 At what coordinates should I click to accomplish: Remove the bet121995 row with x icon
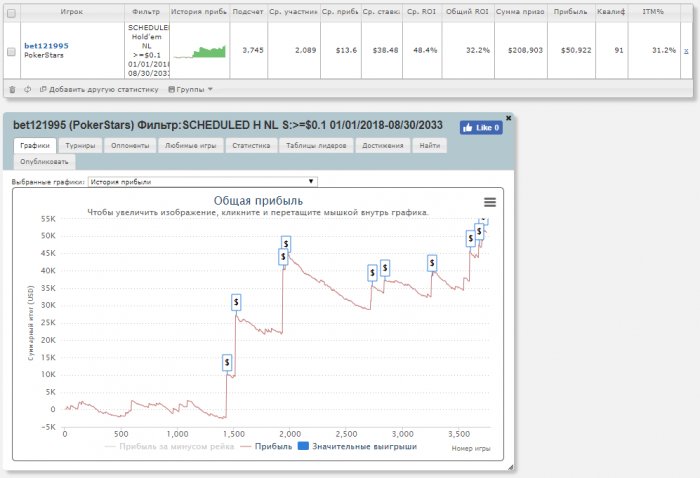686,48
